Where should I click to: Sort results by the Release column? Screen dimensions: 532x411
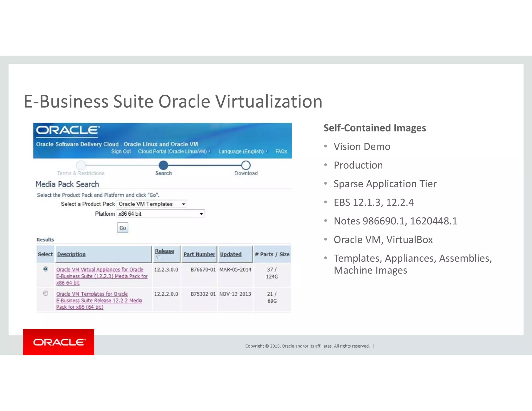[164, 251]
